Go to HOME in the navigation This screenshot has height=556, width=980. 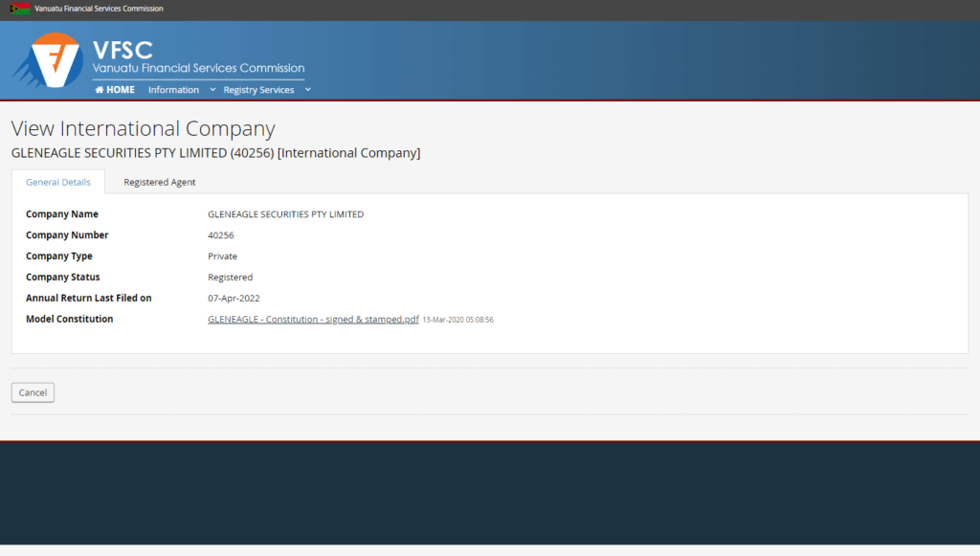115,89
